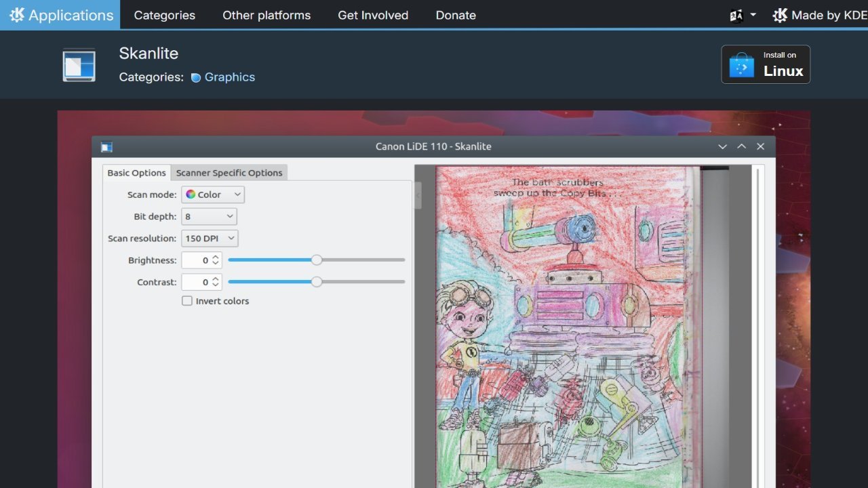Open the Scan resolution dropdown
868x488 pixels.
(210, 239)
